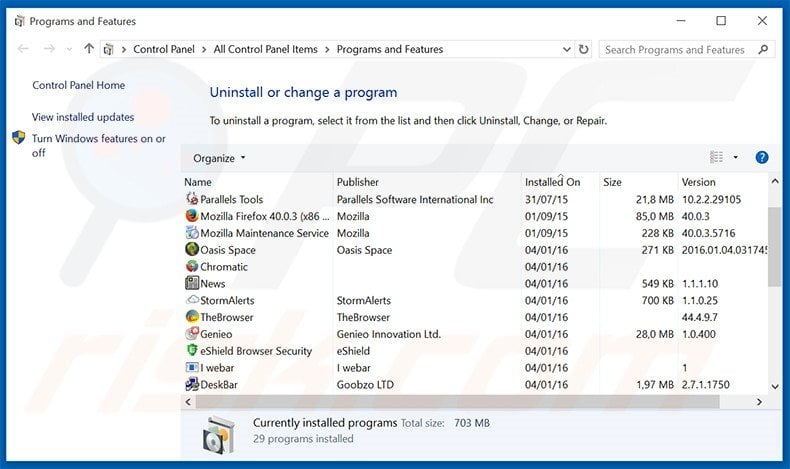This screenshot has width=790, height=469.
Task: Click Goobzo LTD publisher cell
Action: (365, 385)
